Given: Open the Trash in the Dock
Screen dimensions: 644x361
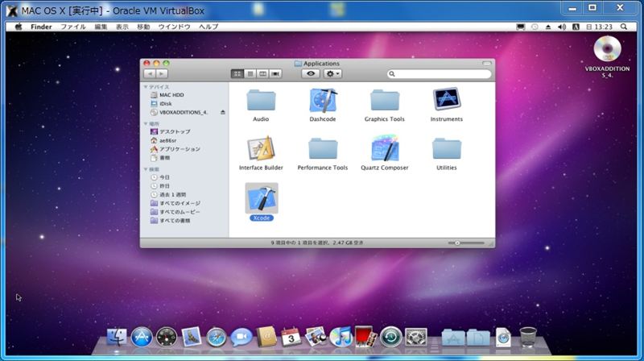Looking at the screenshot, I should [528, 337].
